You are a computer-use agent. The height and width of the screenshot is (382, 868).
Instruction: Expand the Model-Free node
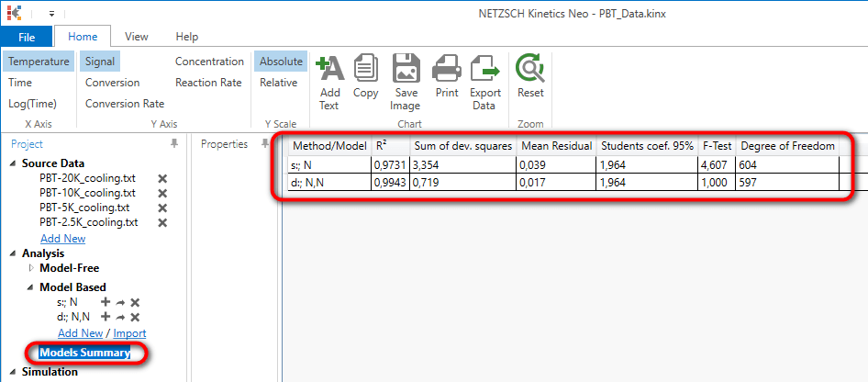(x=30, y=268)
